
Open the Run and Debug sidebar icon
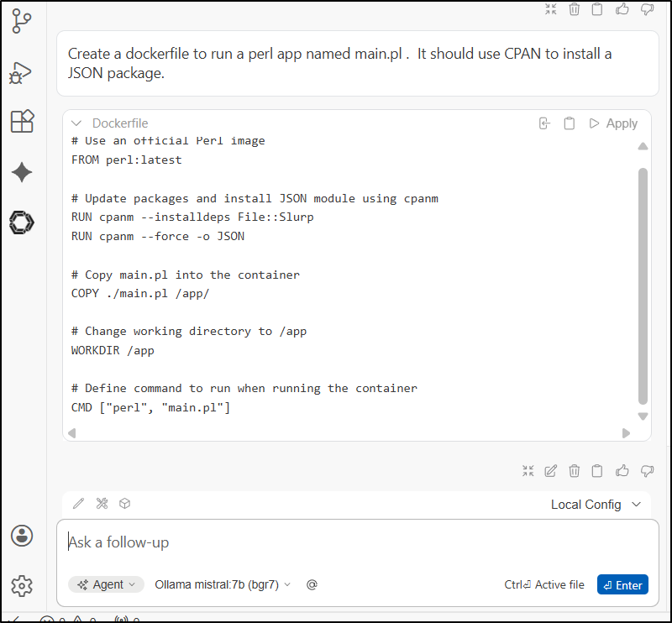pyautogui.click(x=22, y=72)
